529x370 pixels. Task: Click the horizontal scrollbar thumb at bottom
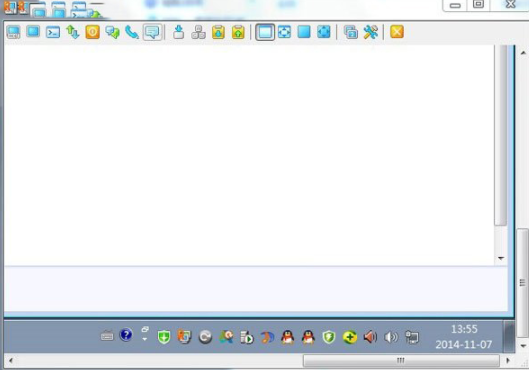coord(401,360)
